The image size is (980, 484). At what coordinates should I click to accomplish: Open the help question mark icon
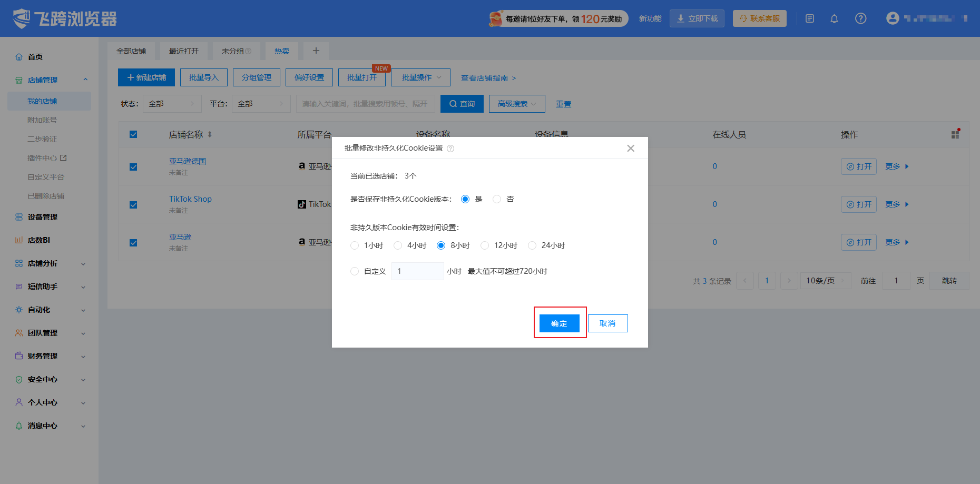click(x=860, y=18)
